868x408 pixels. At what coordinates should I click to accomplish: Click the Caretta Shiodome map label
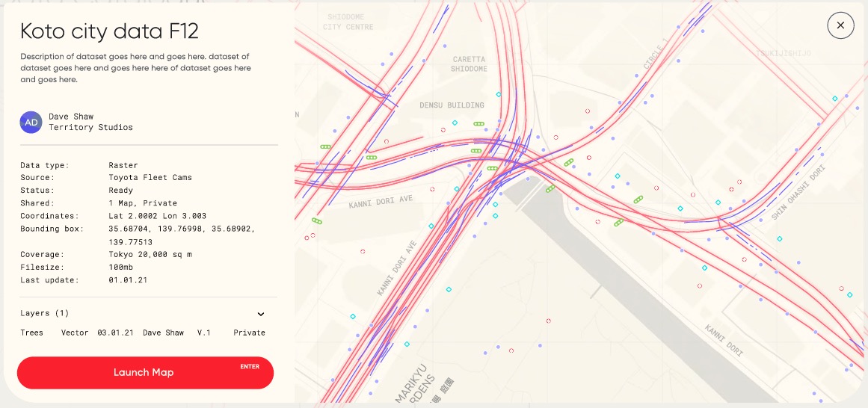coord(468,64)
